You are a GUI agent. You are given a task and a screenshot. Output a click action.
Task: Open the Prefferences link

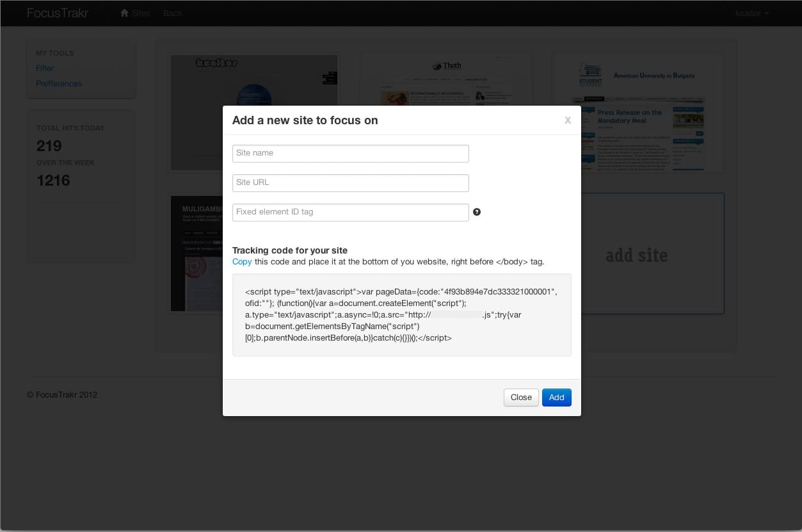pyautogui.click(x=59, y=83)
